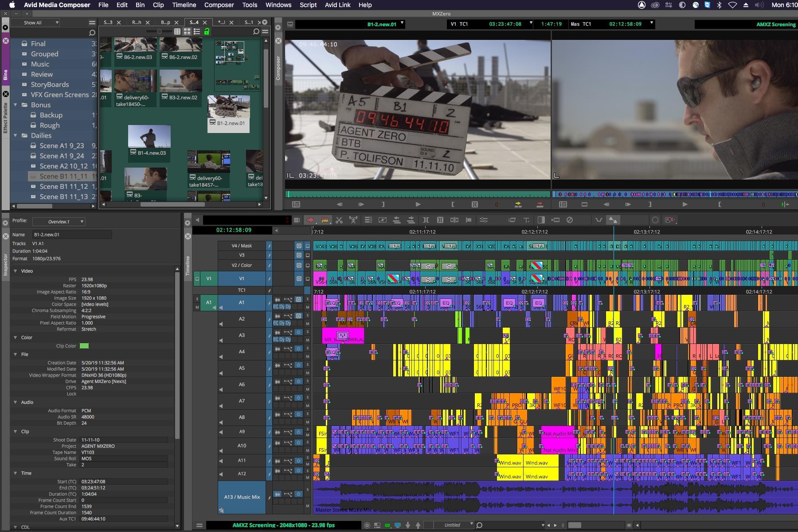Select Scene A2 10_12 bin

[x=63, y=166]
